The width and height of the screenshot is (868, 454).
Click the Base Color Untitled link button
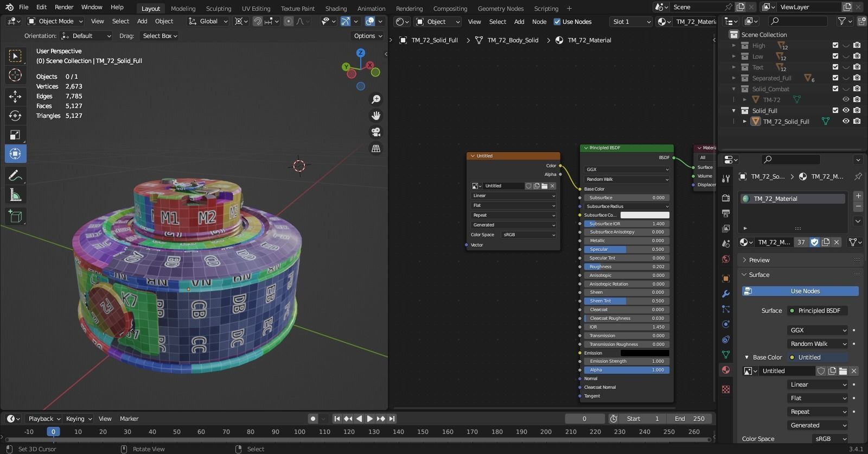[x=818, y=357]
